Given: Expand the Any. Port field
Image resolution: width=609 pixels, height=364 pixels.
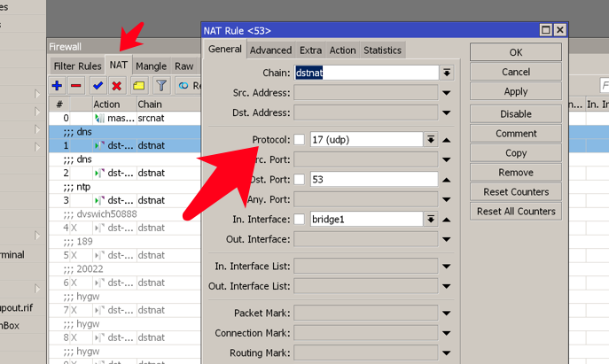Looking at the screenshot, I should 447,200.
